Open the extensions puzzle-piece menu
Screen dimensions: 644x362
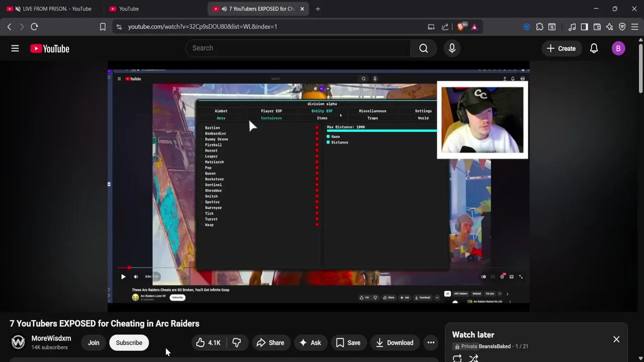click(x=539, y=27)
